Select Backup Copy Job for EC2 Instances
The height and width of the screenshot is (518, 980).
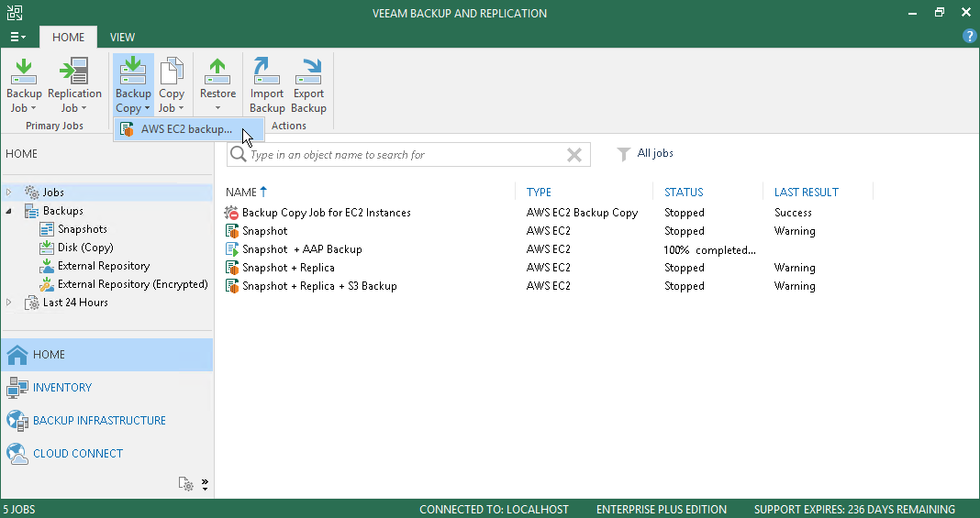pos(327,213)
